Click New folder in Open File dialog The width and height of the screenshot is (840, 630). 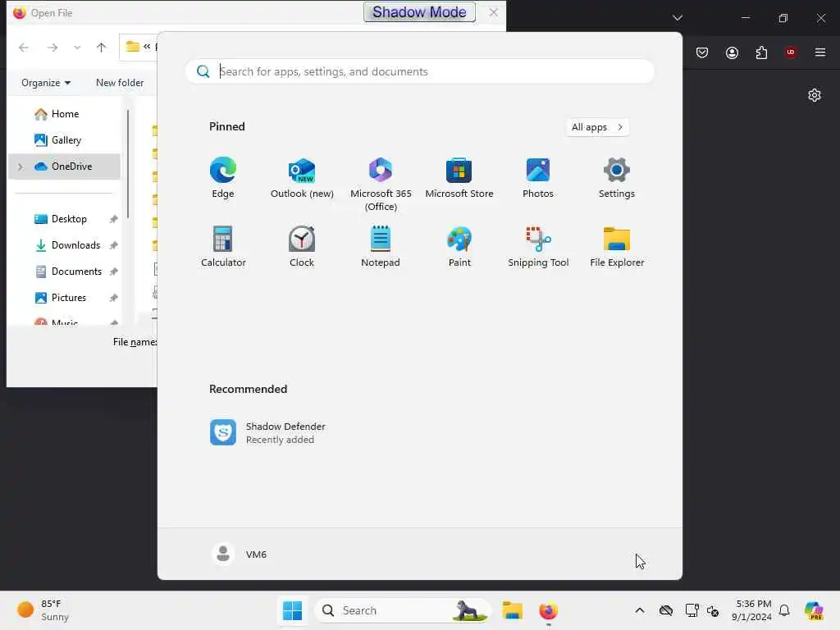click(120, 83)
